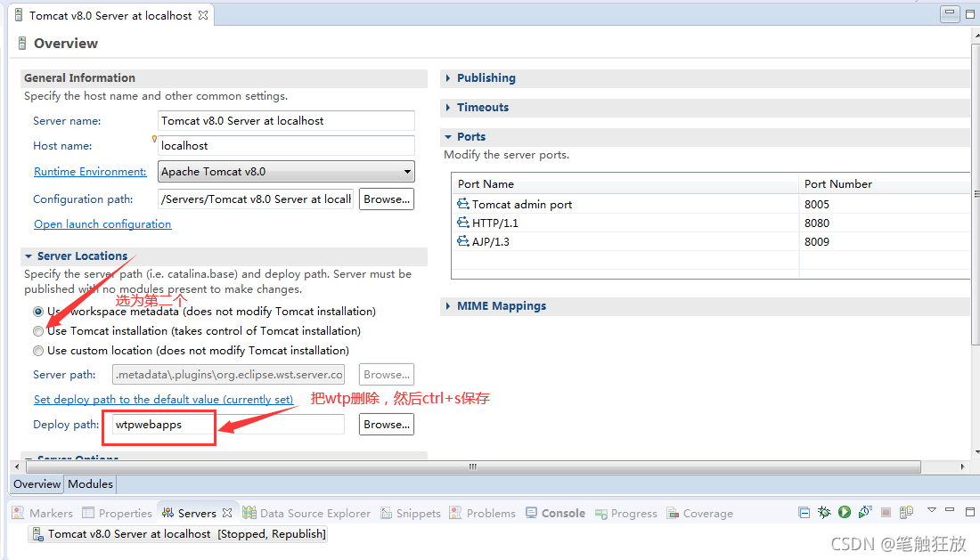Click Set deploy path to default link
The image size is (980, 560).
pyautogui.click(x=163, y=399)
